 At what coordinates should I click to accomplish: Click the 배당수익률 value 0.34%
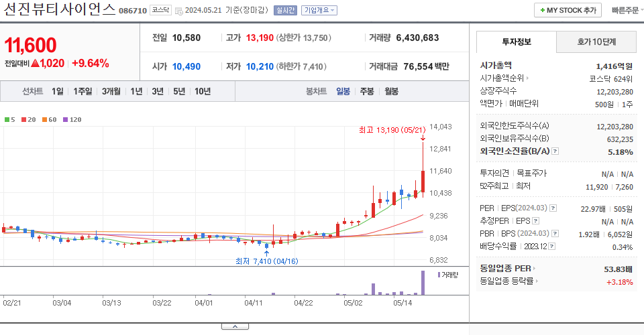[x=623, y=247]
